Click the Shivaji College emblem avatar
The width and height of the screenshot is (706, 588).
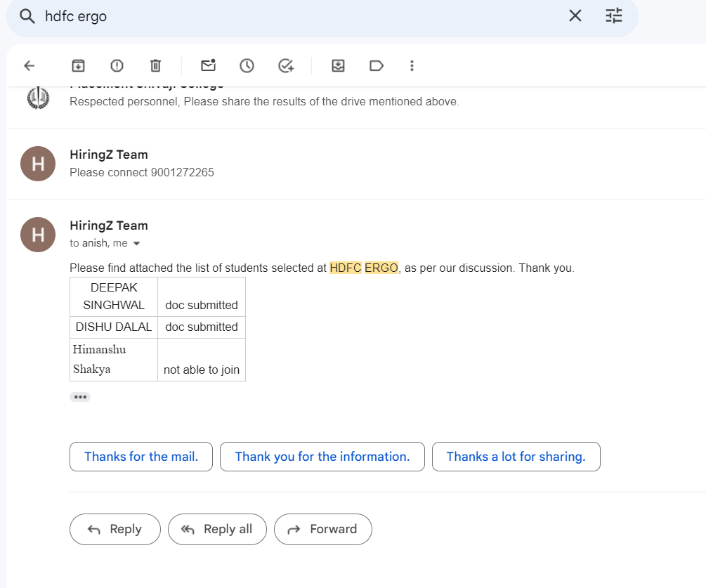pos(38,98)
